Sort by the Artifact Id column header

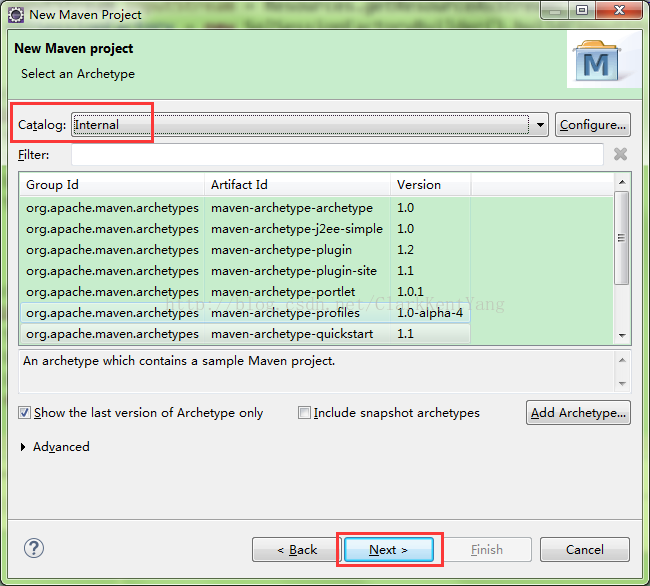[297, 185]
